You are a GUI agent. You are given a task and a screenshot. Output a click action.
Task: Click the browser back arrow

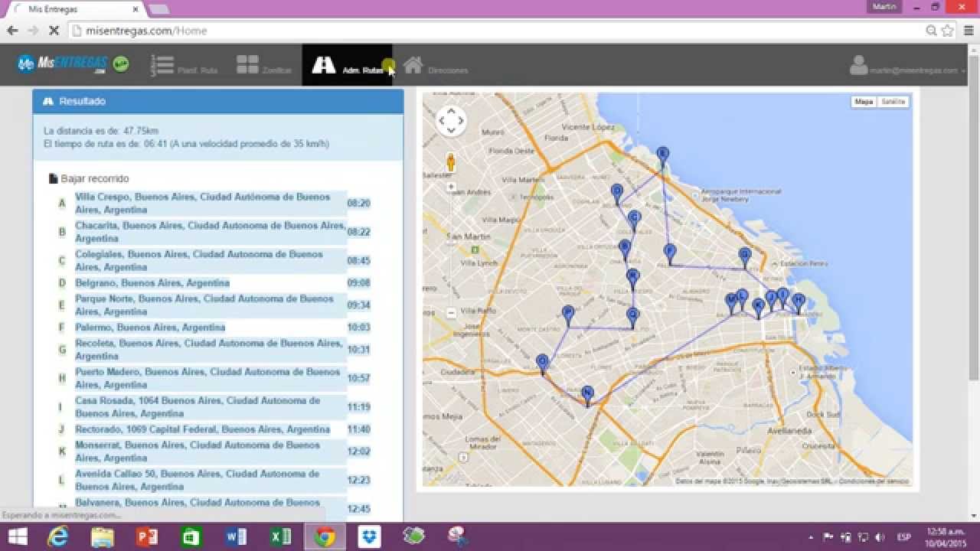click(12, 31)
